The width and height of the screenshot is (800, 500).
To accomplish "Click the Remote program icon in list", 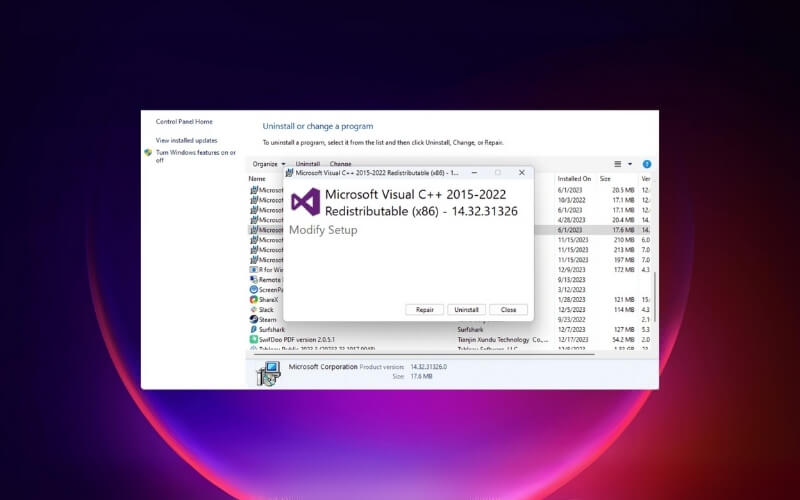I will coord(254,280).
